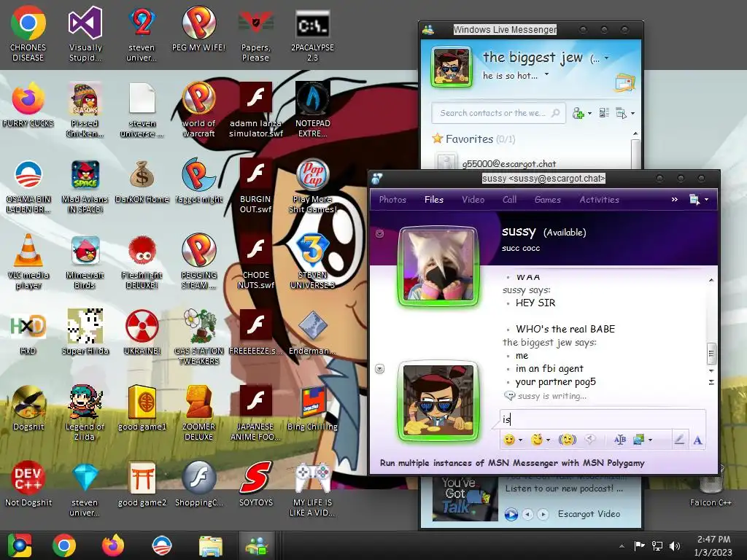The image size is (747, 560).
Task: Switch to text typing mode A button
Action: tap(697, 440)
